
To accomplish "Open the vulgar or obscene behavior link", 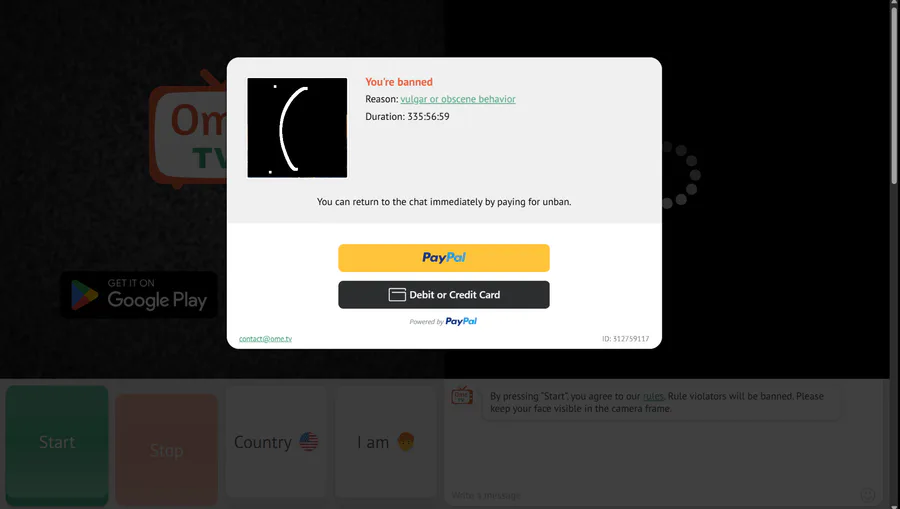I will click(457, 99).
